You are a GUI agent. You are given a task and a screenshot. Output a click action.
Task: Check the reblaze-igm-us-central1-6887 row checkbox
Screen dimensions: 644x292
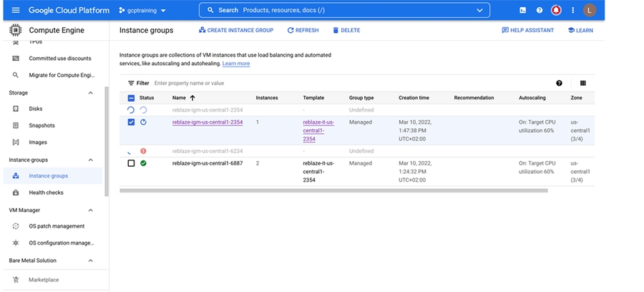131,163
